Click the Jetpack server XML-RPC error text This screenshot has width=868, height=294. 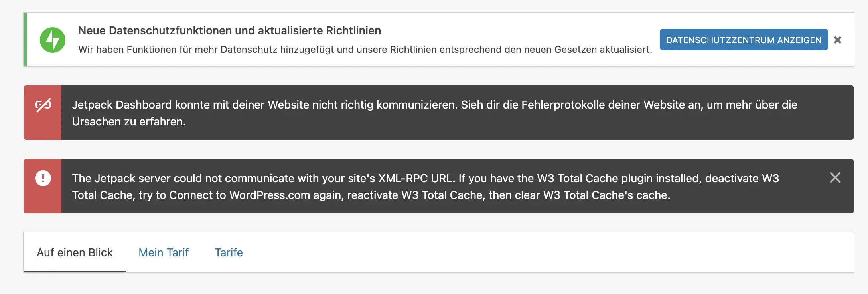coord(425,187)
